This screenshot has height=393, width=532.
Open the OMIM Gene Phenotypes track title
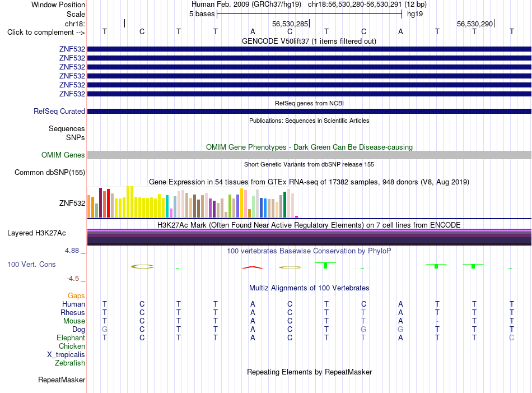[309, 147]
